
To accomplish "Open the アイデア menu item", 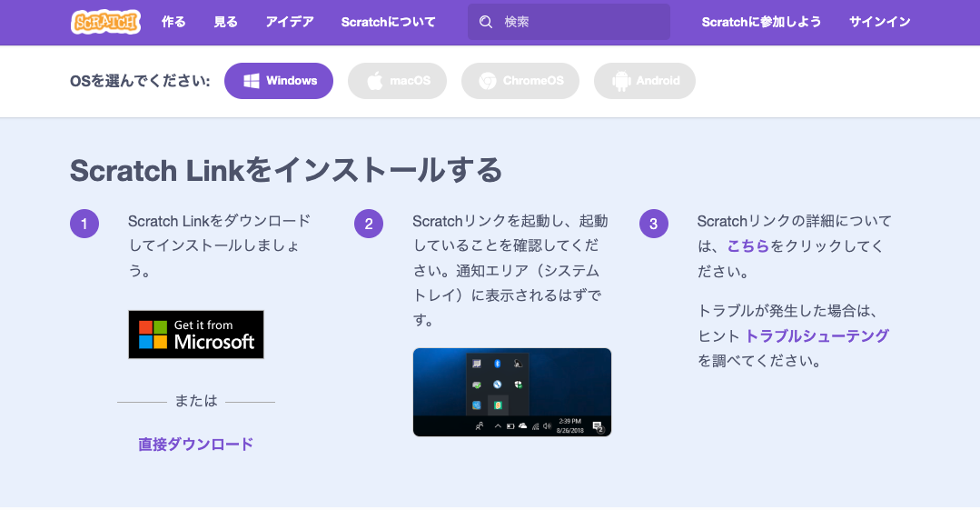I will coord(290,22).
